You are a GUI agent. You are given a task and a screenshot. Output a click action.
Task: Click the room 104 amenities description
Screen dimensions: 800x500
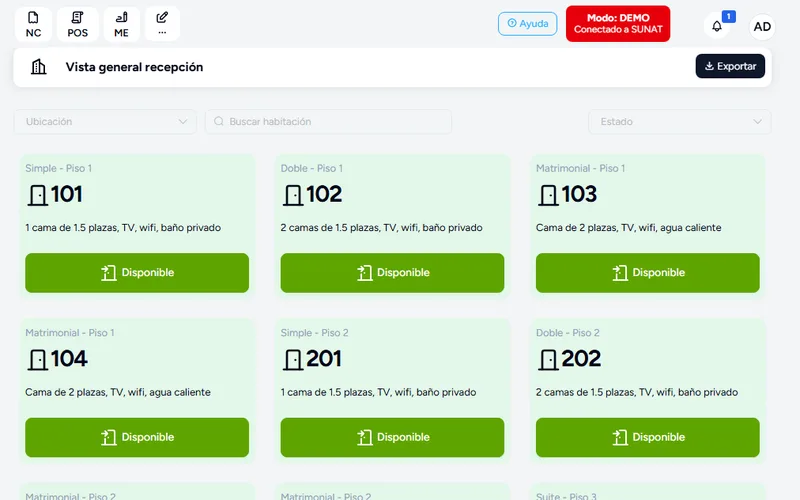(x=118, y=392)
